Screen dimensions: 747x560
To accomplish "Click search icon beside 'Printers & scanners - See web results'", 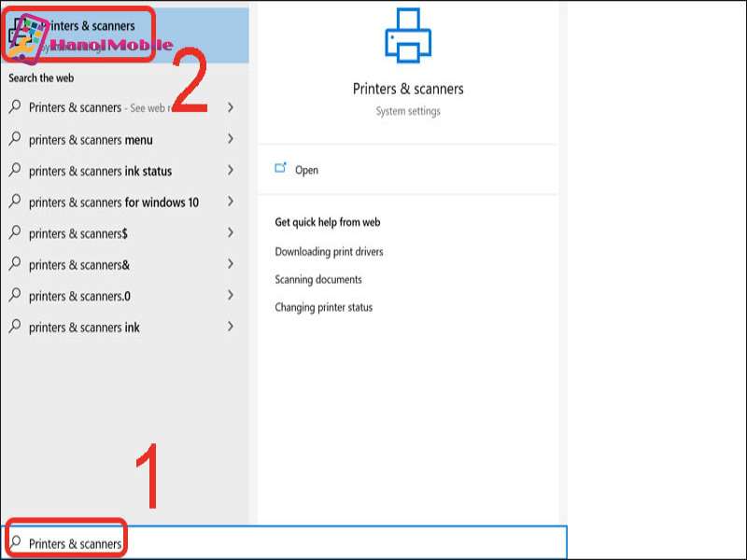I will [x=15, y=106].
